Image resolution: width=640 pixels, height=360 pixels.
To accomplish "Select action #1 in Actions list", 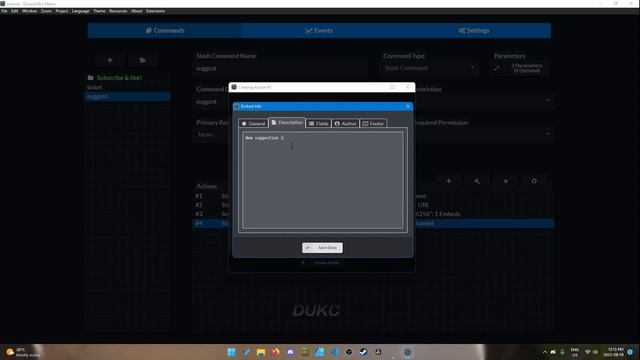I will coord(373,196).
